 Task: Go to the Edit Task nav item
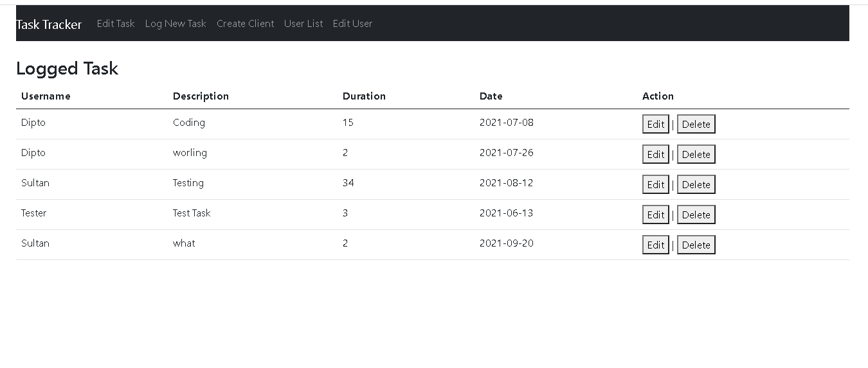(x=116, y=24)
